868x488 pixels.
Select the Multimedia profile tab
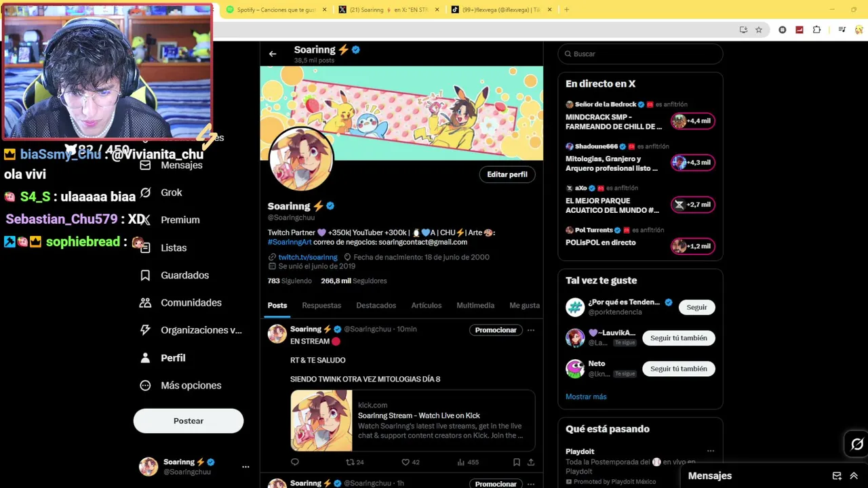click(475, 306)
